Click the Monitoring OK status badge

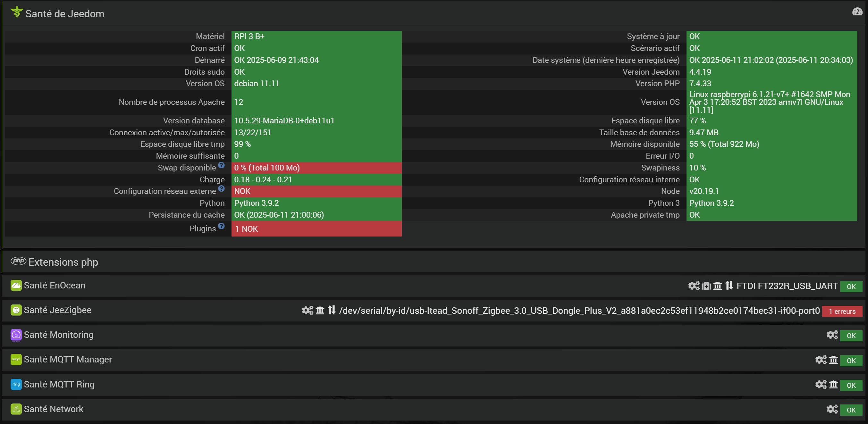click(851, 336)
